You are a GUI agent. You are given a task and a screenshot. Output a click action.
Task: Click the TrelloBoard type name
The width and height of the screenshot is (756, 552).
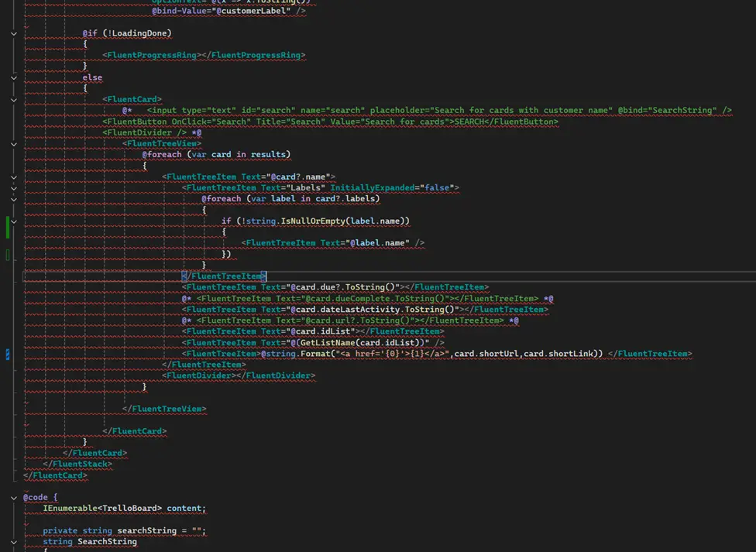(x=132, y=509)
